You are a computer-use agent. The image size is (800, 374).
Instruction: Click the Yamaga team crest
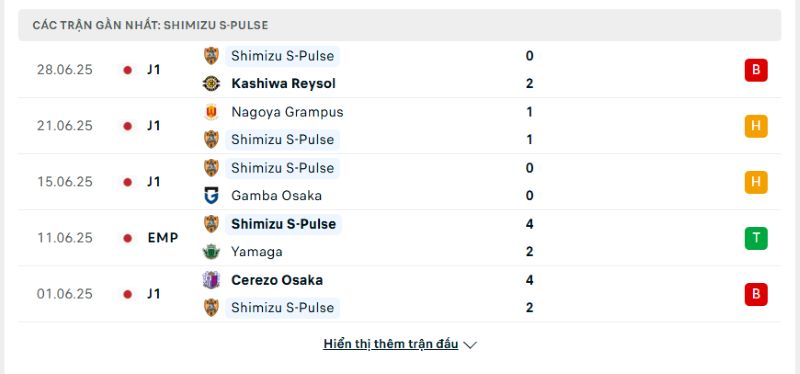coord(211,252)
